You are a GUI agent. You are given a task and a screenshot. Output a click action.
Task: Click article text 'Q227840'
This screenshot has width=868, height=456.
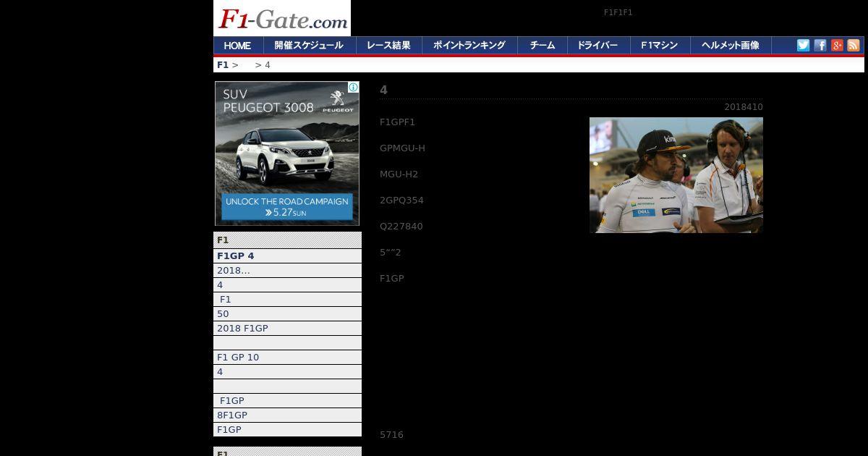pos(401,227)
